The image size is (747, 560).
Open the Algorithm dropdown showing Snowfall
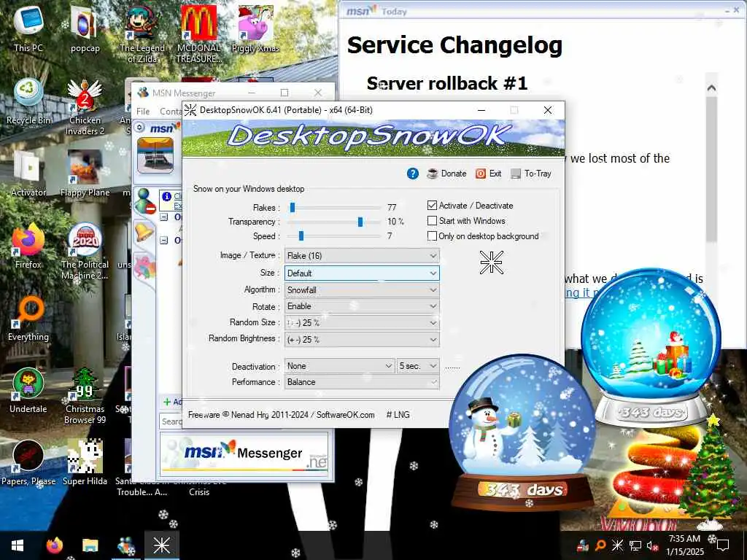tap(362, 289)
